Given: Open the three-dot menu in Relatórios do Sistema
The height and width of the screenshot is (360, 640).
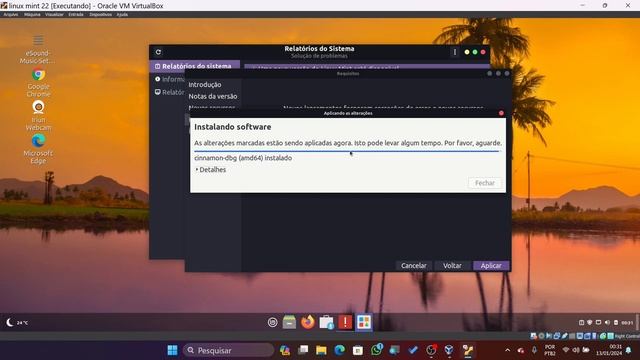Looking at the screenshot, I should coord(455,52).
